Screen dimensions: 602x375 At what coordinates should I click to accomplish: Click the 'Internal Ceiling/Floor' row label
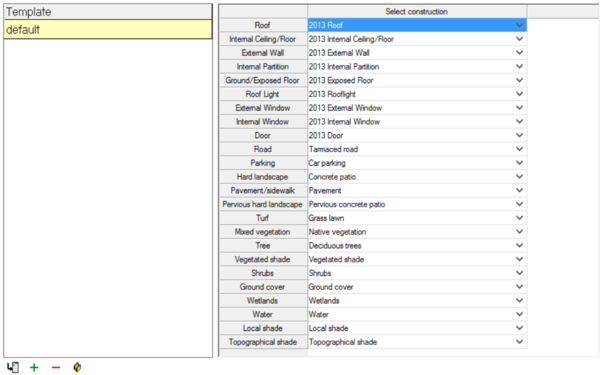pyautogui.click(x=263, y=39)
